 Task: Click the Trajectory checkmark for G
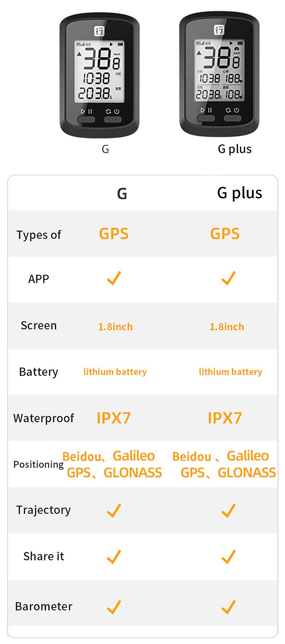[x=114, y=510]
